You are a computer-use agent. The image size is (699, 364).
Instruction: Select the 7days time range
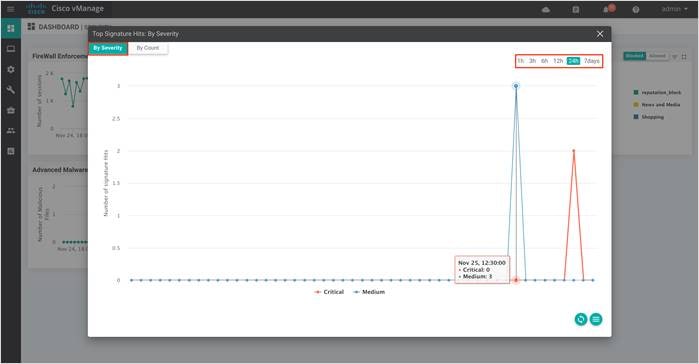tap(592, 61)
